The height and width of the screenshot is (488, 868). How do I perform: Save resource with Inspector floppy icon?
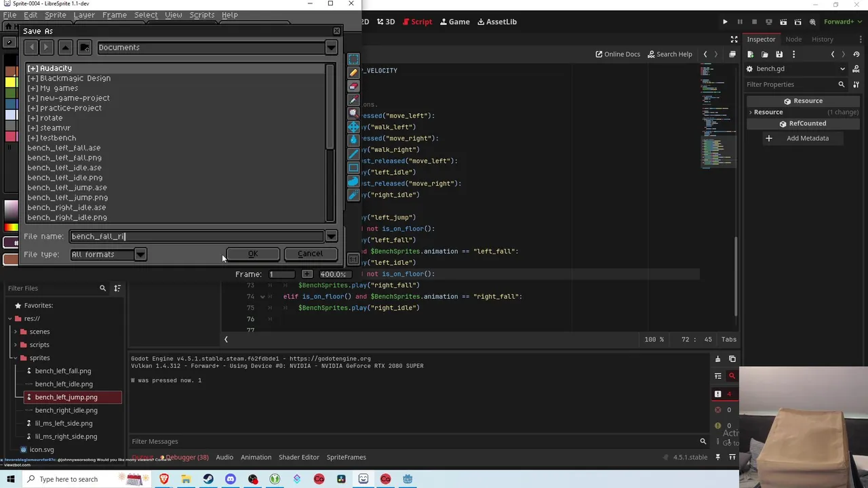pyautogui.click(x=779, y=54)
